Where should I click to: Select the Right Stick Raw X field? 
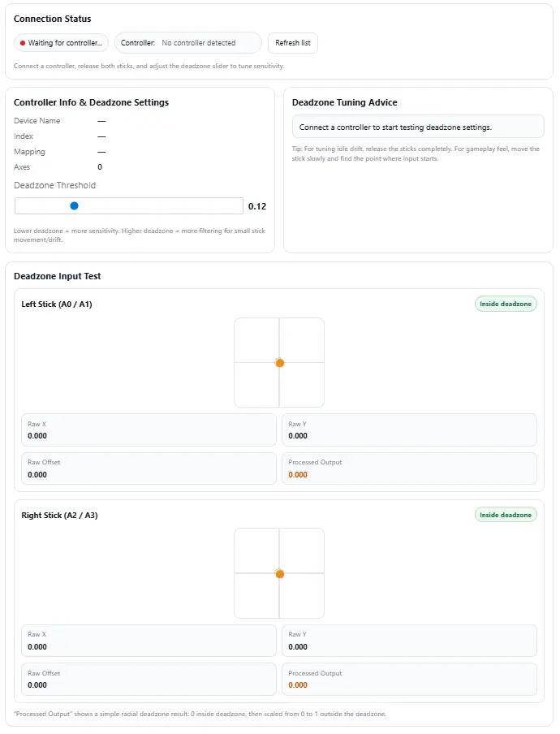pyautogui.click(x=149, y=641)
